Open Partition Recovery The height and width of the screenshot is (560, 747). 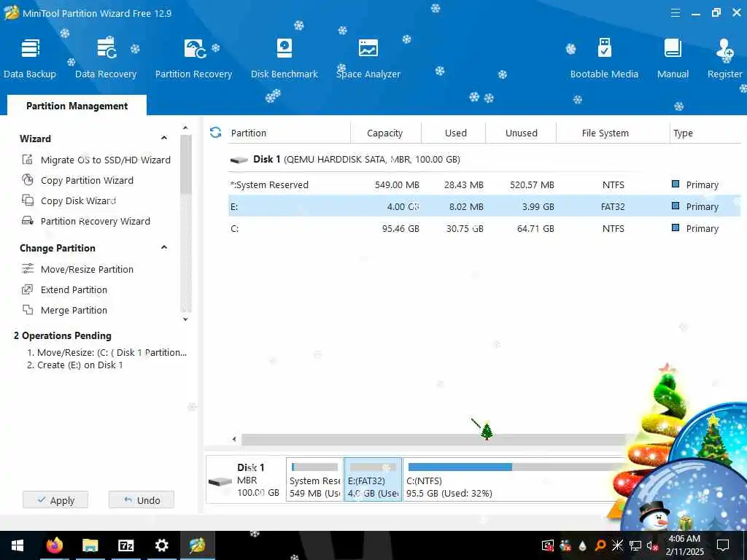(x=193, y=58)
